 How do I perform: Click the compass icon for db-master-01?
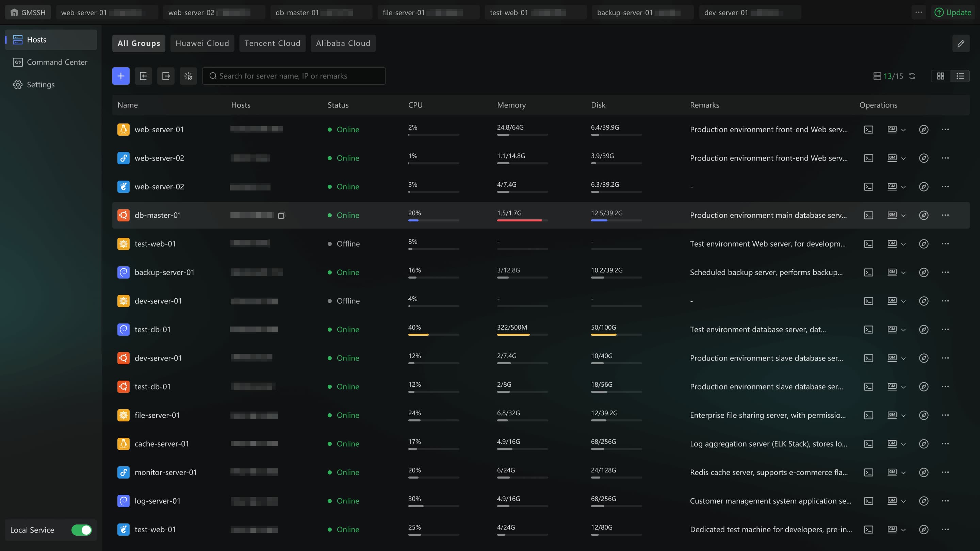[x=924, y=215]
